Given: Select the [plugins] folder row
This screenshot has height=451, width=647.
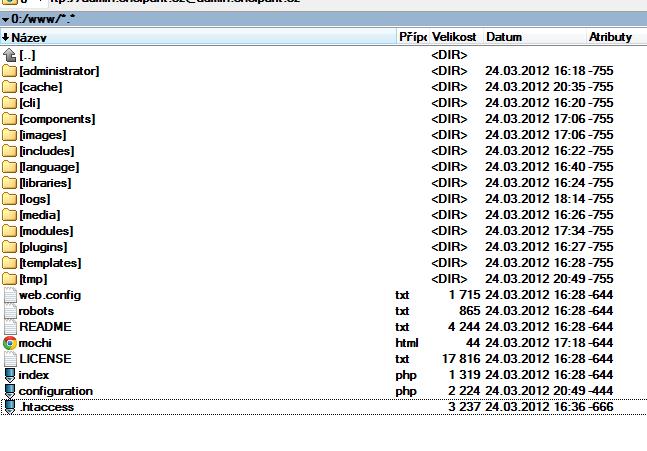Looking at the screenshot, I should [44, 247].
